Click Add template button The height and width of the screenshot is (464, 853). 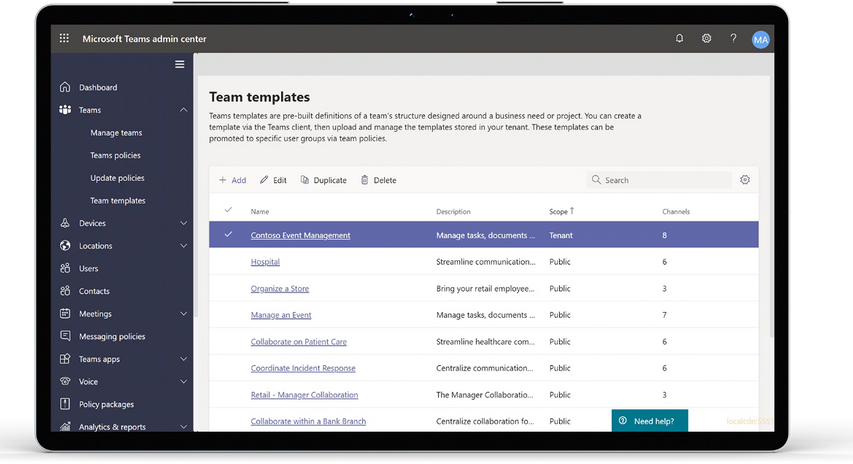click(232, 180)
